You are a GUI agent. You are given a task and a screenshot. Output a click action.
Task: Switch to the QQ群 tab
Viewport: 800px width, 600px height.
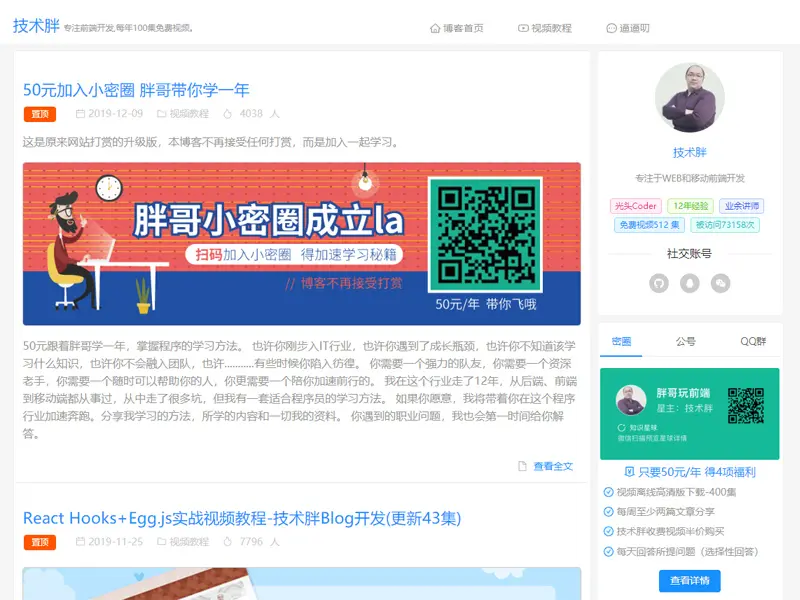[x=753, y=342]
